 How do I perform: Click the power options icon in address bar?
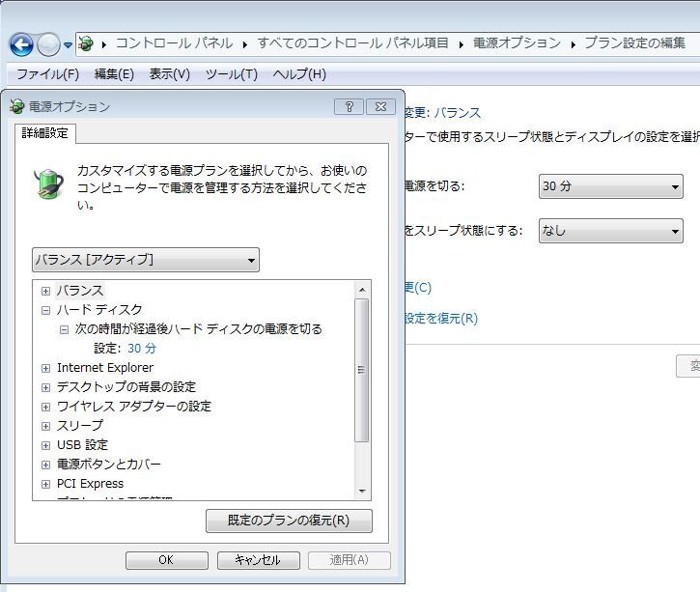(x=86, y=43)
